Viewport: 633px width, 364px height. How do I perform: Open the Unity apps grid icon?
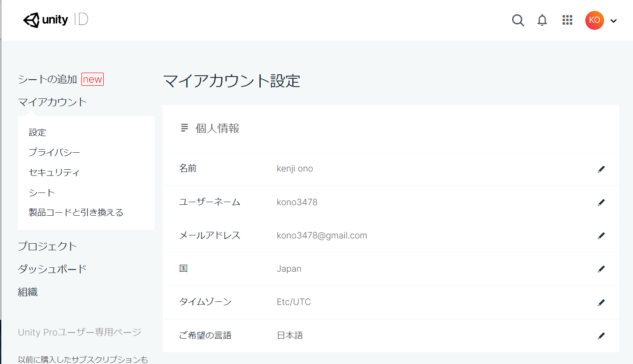(567, 20)
